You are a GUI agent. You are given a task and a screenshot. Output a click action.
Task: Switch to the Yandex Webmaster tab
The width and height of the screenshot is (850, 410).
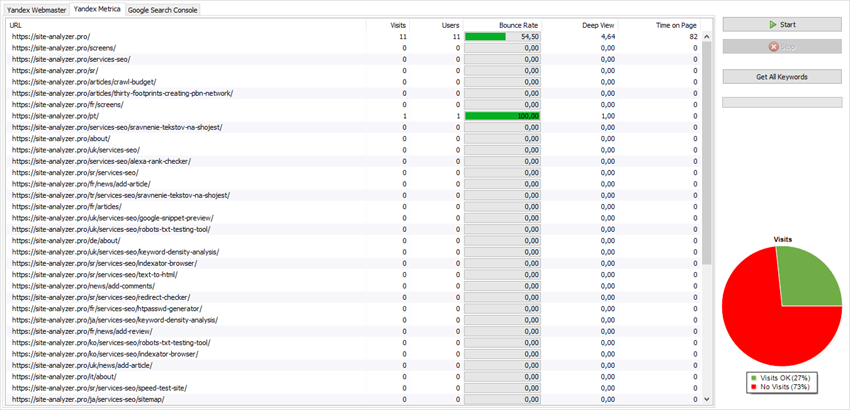pyautogui.click(x=36, y=10)
